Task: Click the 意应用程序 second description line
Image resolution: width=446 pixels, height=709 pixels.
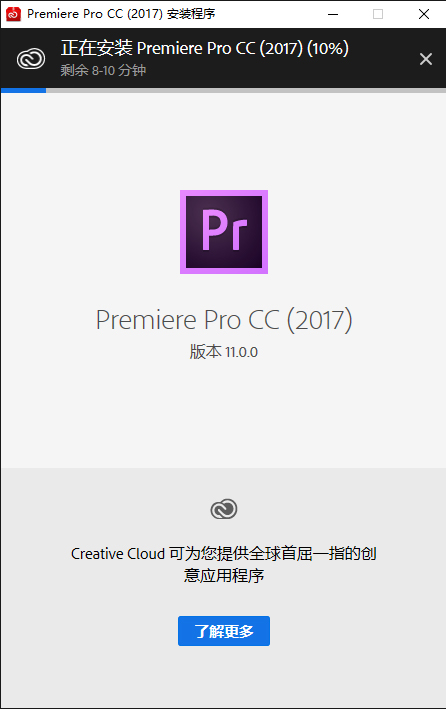Action: tap(224, 576)
